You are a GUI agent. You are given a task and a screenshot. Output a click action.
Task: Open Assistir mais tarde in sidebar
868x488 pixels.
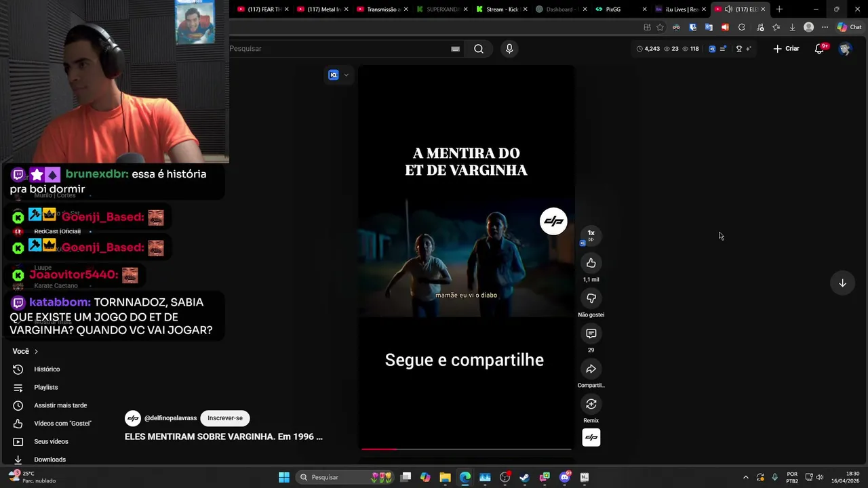pyautogui.click(x=60, y=405)
